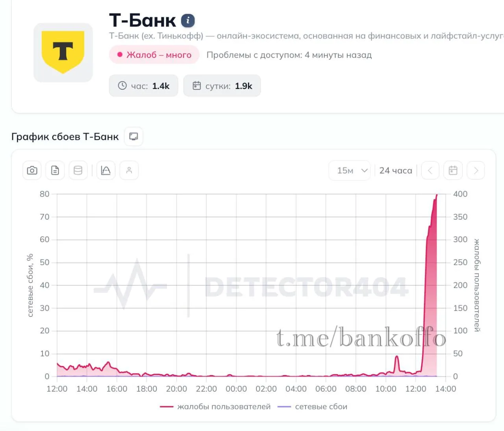The width and height of the screenshot is (504, 431).
Task: Go to next period with right arrow
Action: [476, 170]
